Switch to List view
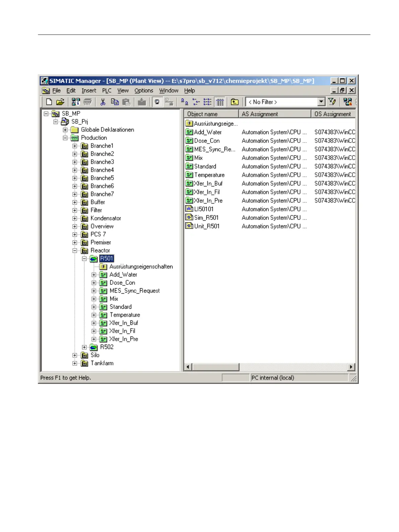The image size is (399, 532). click(208, 102)
